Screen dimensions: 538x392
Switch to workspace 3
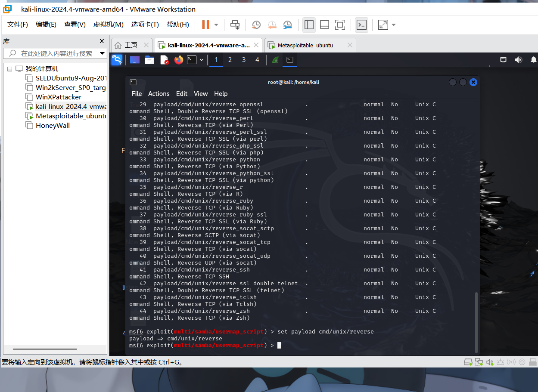point(244,60)
